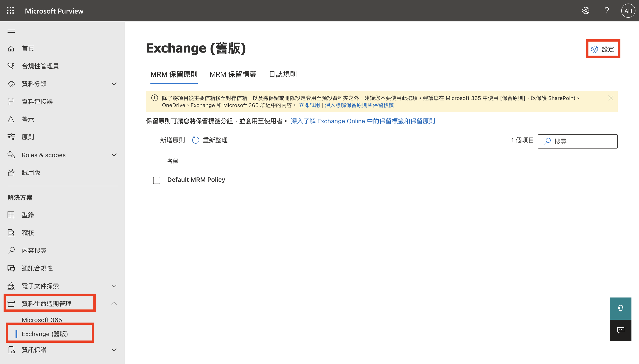Open 資料連接器 connector icon
639x364 pixels.
coord(11,102)
